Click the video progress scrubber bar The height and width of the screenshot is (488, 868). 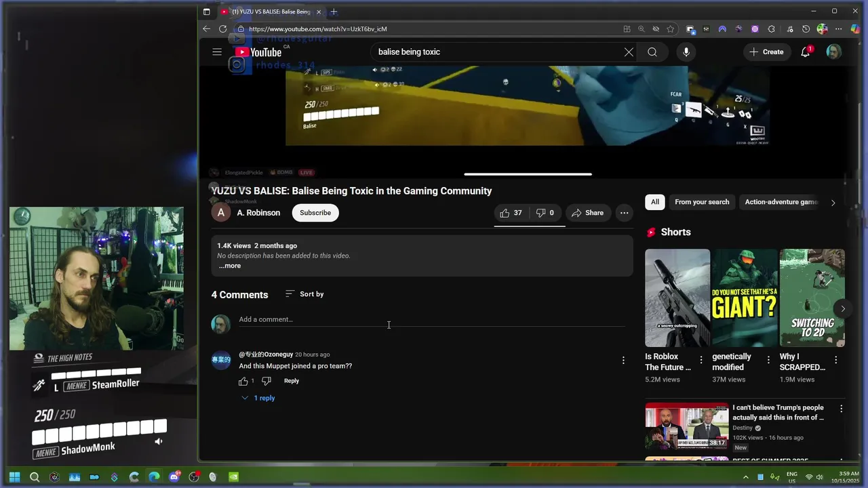click(528, 174)
